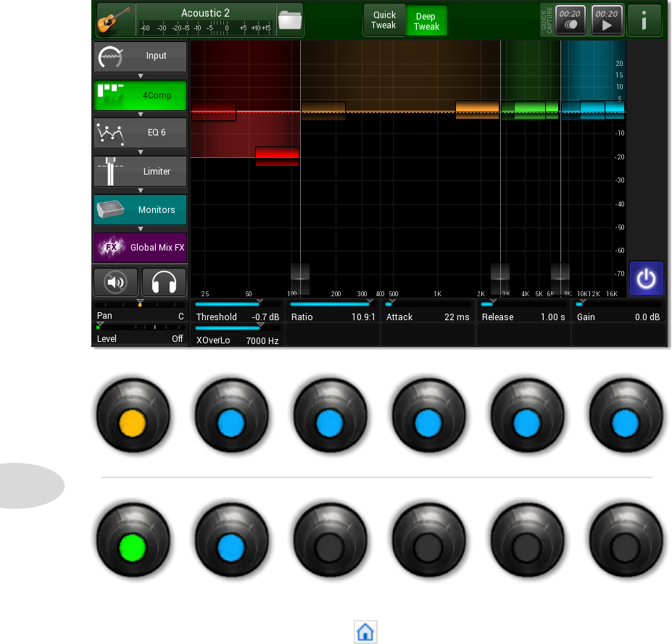Viewport: 672px width, 644px height.
Task: Select the Input processing block
Action: tap(141, 57)
